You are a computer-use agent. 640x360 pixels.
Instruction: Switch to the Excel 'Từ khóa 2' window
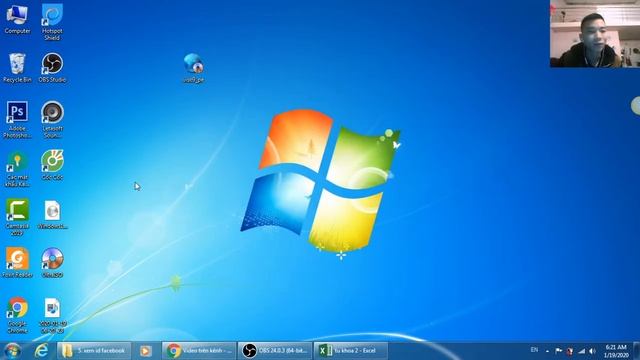click(351, 351)
